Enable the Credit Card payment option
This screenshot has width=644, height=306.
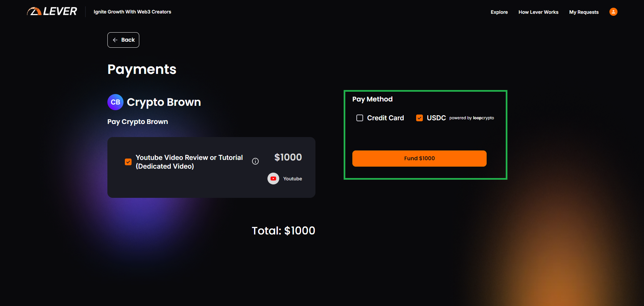(359, 118)
